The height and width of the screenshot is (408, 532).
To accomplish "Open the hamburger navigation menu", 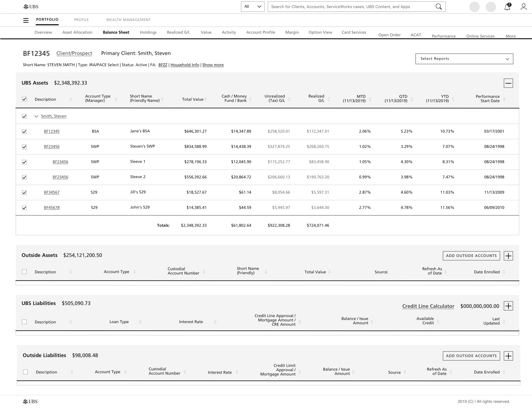I will (26, 20).
